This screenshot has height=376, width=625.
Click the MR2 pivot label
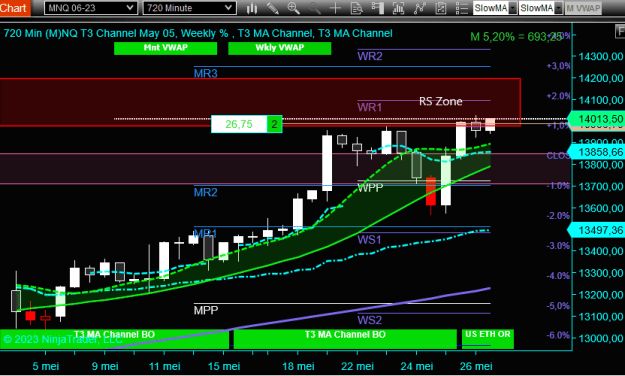coord(206,192)
